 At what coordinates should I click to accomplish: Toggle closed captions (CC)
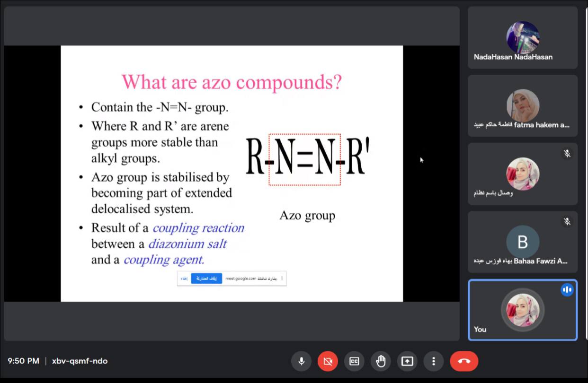354,361
